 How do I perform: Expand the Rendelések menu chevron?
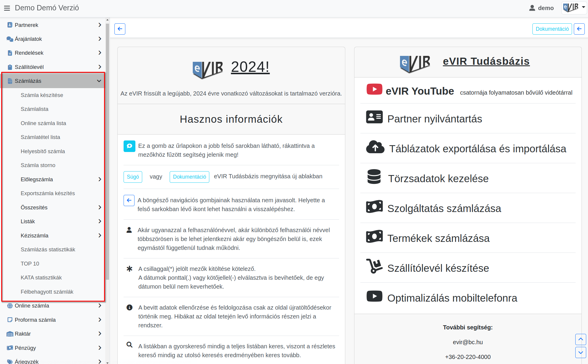[x=100, y=53]
